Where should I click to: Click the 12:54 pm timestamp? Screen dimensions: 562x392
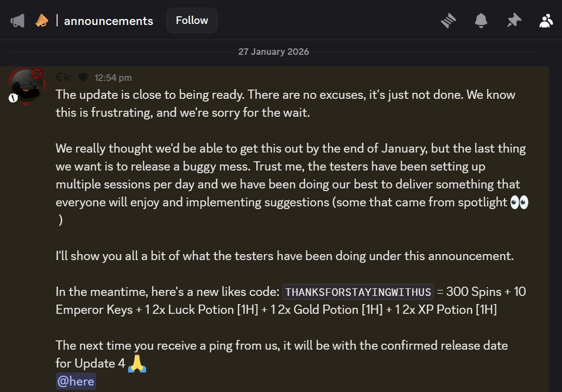click(113, 78)
